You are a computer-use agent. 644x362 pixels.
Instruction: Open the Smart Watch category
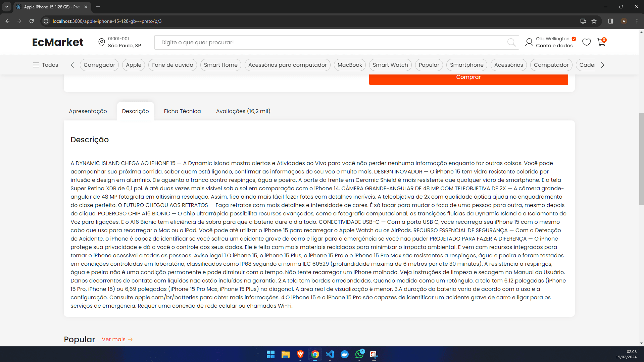(x=390, y=65)
